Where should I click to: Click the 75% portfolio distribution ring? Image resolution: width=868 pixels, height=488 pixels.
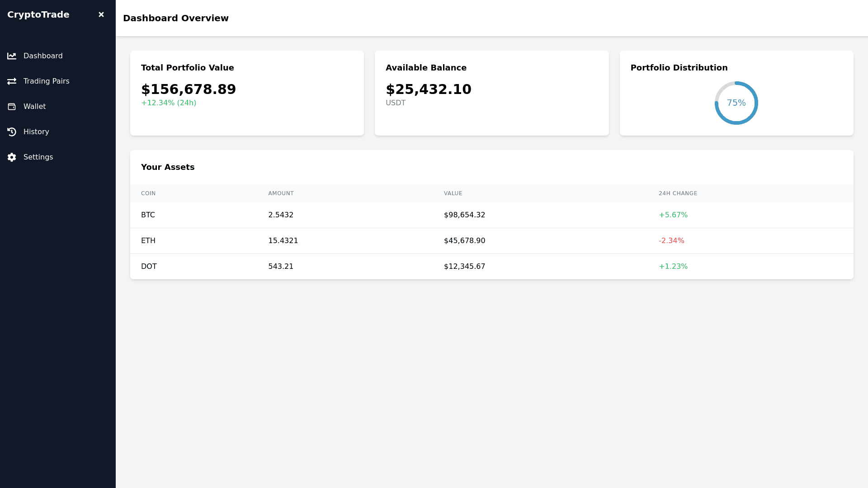736,103
